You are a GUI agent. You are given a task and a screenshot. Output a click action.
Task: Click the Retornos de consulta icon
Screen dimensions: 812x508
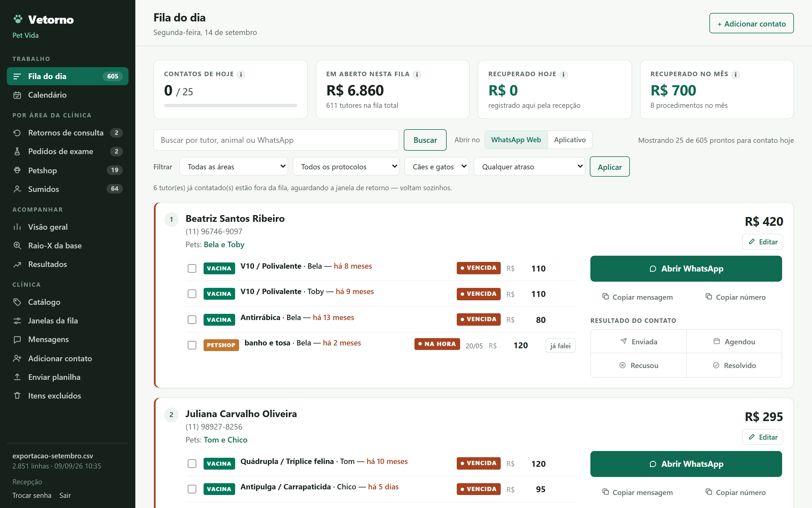pyautogui.click(x=17, y=133)
